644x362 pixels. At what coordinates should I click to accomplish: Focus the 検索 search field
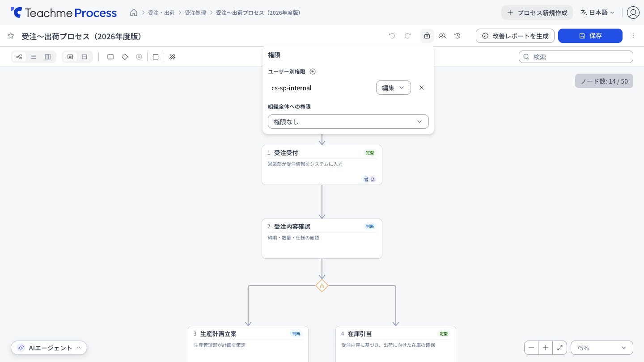click(x=576, y=57)
